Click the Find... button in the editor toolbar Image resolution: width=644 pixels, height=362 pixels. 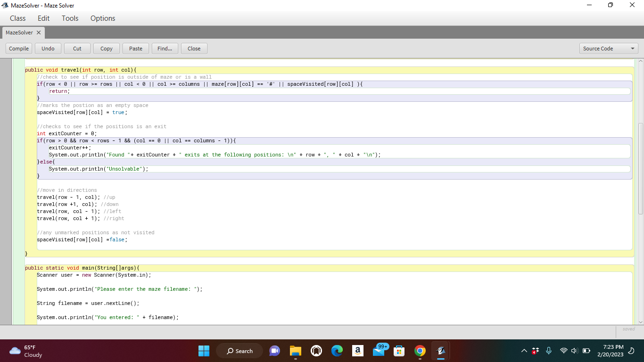(165, 48)
